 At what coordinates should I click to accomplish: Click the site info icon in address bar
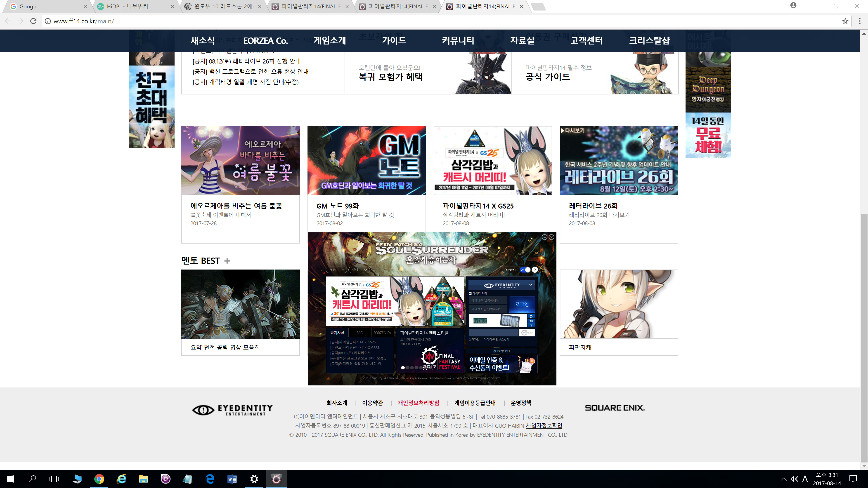(48, 21)
